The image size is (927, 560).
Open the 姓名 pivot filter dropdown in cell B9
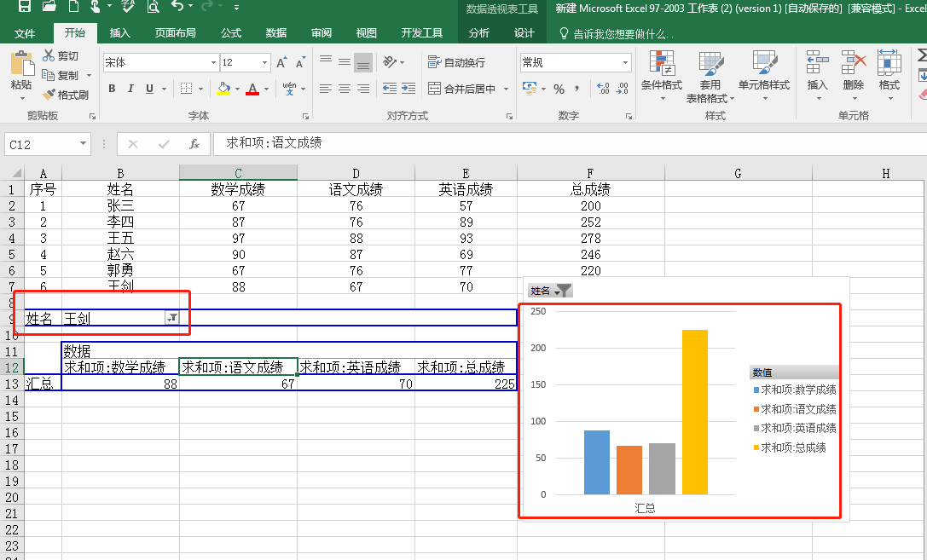pos(172,318)
